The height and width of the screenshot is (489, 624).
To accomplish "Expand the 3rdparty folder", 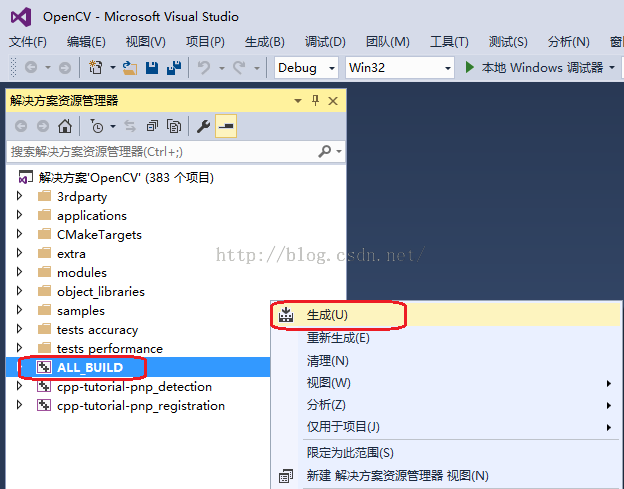I will point(19,196).
